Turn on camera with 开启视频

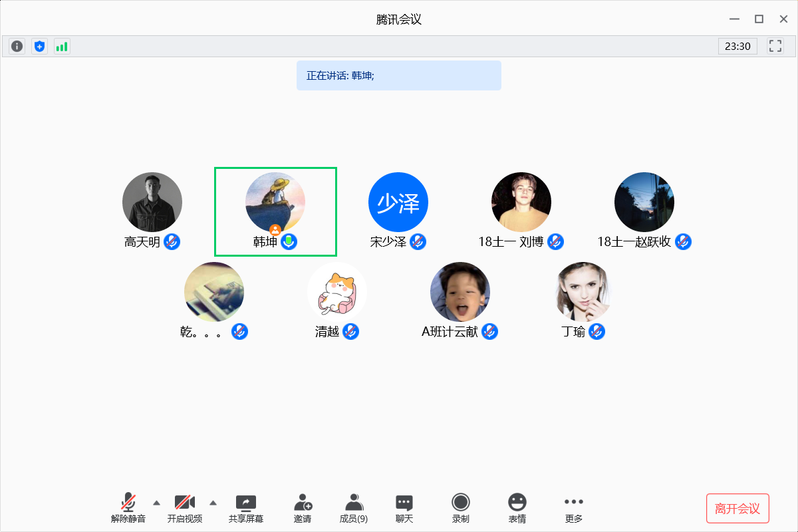tap(184, 508)
